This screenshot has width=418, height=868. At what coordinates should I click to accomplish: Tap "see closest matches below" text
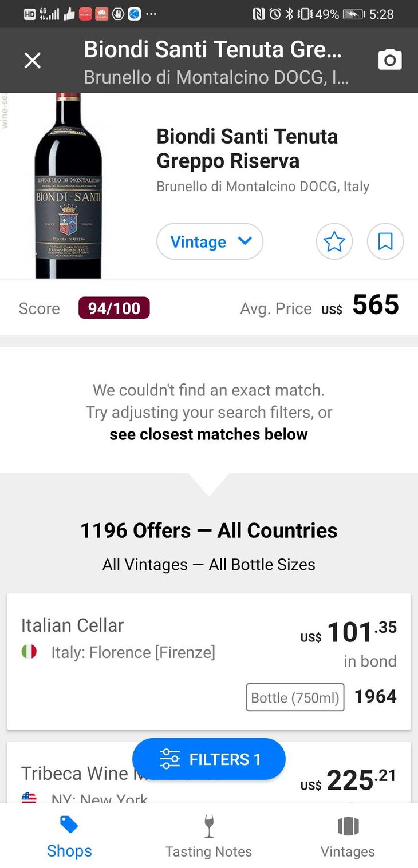[208, 434]
